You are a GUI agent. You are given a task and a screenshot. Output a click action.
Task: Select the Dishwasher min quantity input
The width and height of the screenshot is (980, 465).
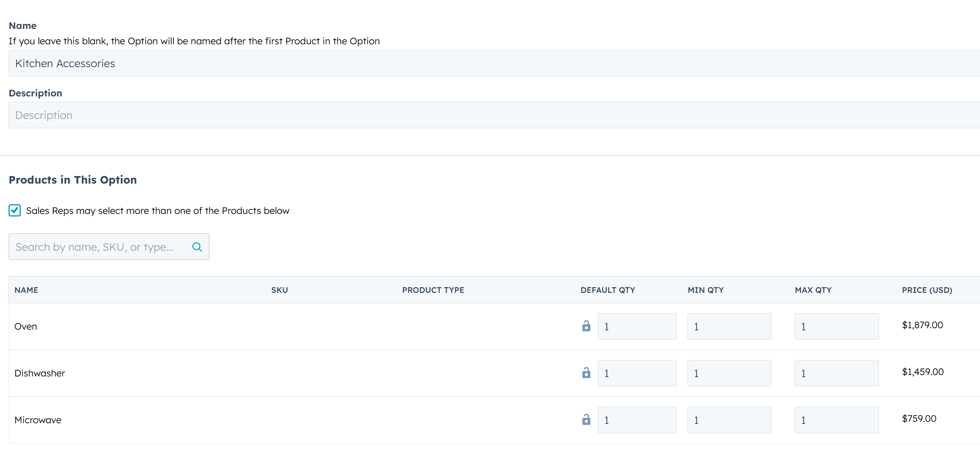729,373
